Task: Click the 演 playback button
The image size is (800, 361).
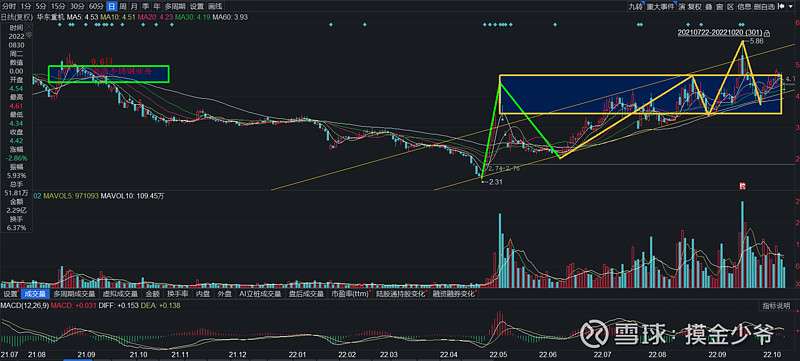Action: (681, 7)
